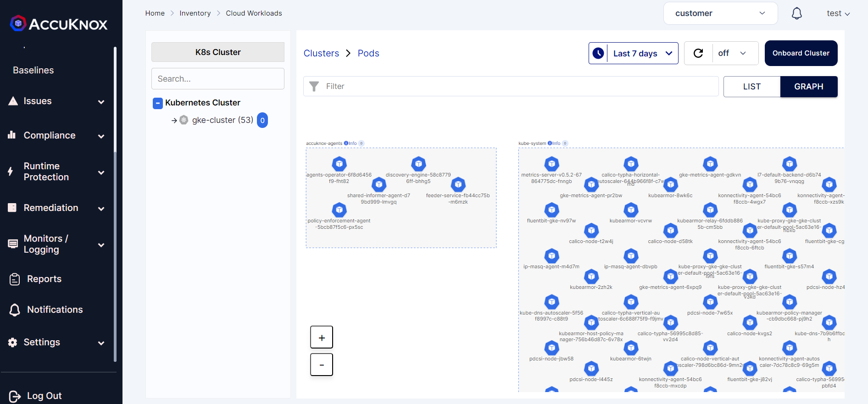Open the customer tenant dropdown
Screen dimensions: 868x404
point(720,13)
